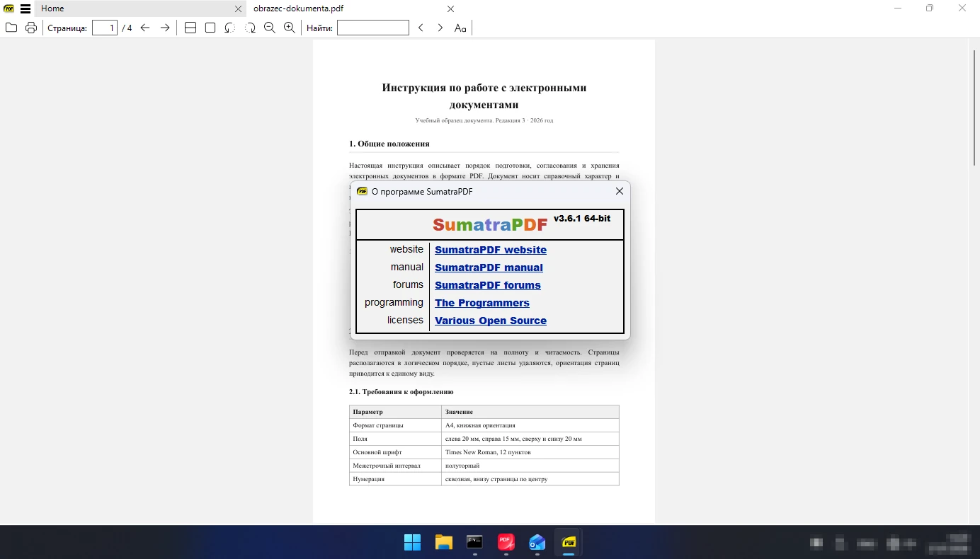Open the Terminal from the taskbar
The width and height of the screenshot is (980, 559).
click(474, 543)
